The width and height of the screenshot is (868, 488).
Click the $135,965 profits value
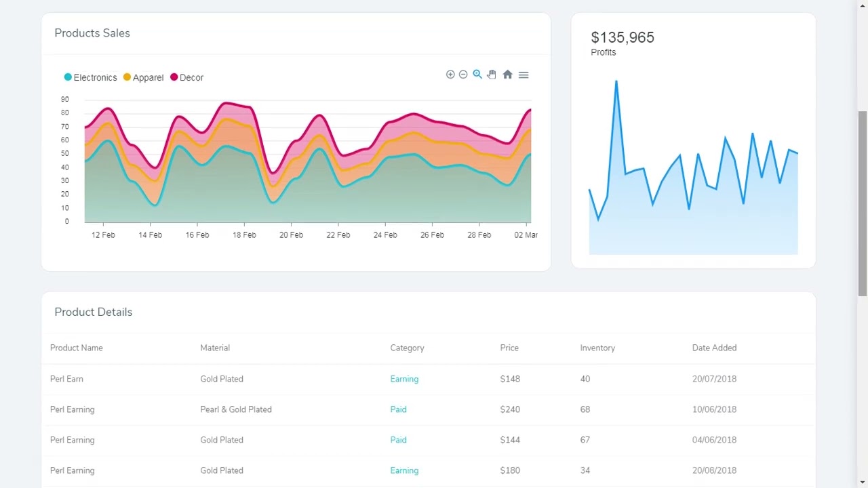623,37
